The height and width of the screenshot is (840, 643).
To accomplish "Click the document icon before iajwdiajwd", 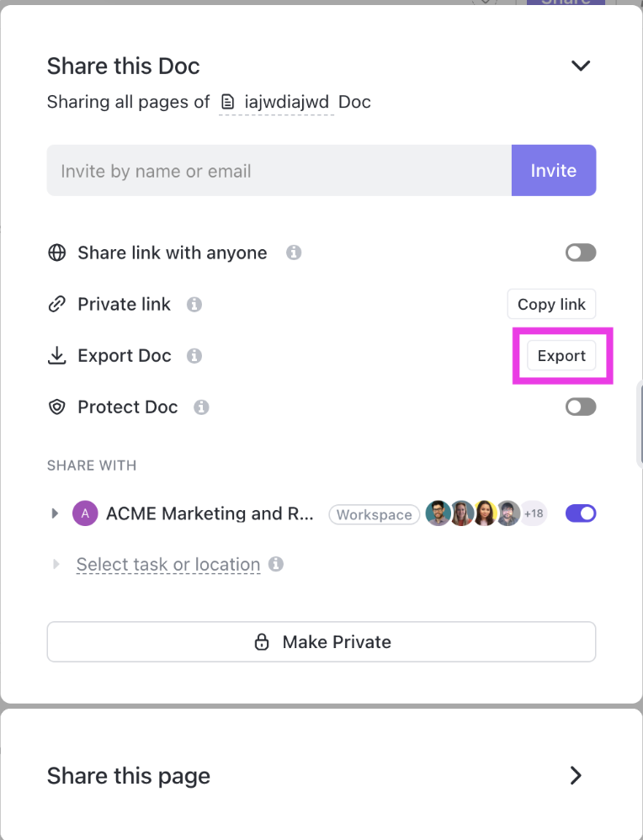I will point(227,103).
